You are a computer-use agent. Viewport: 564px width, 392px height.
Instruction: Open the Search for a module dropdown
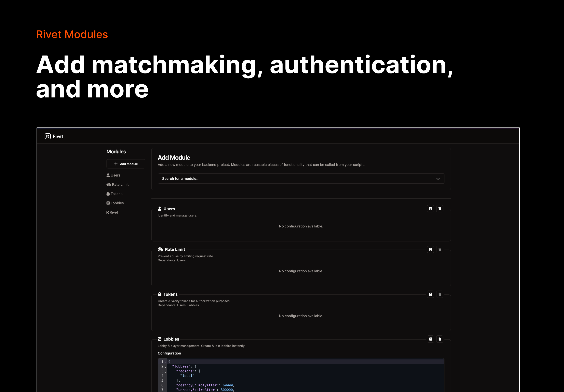coord(301,179)
